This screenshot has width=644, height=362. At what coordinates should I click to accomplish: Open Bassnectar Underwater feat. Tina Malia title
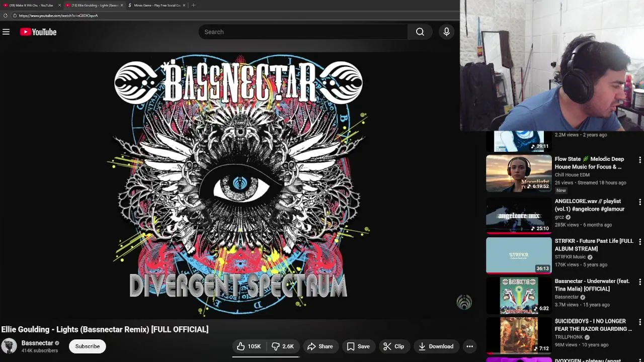tap(592, 285)
